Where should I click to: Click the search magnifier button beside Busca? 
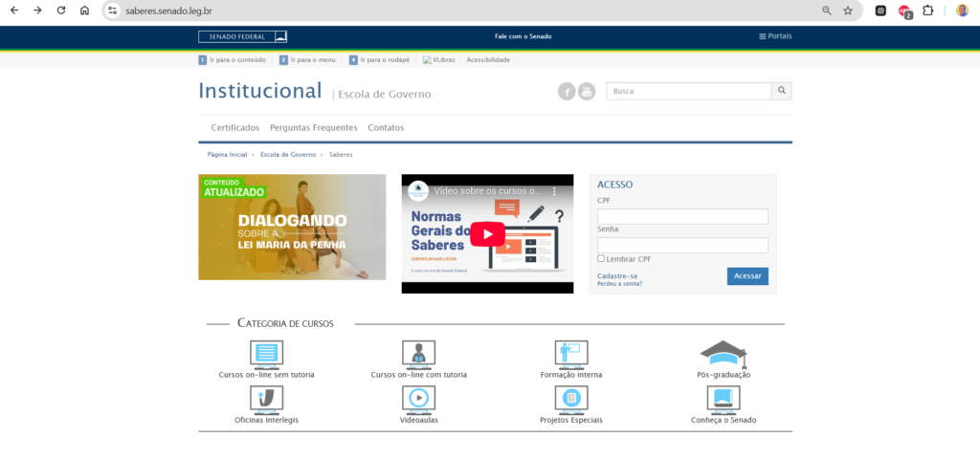click(781, 91)
